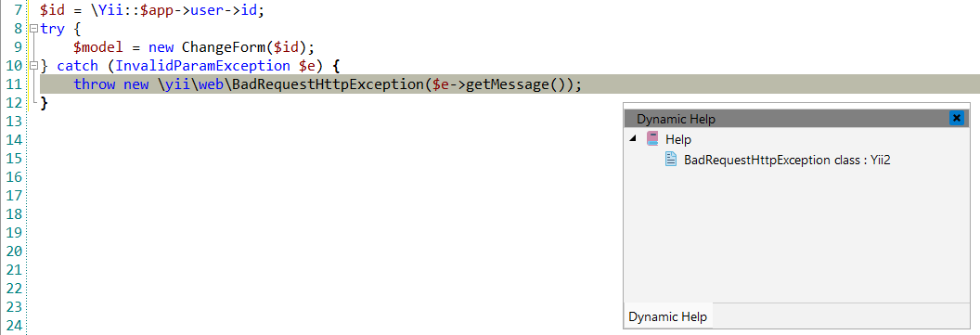Click line number 7 in gutter

(x=18, y=10)
